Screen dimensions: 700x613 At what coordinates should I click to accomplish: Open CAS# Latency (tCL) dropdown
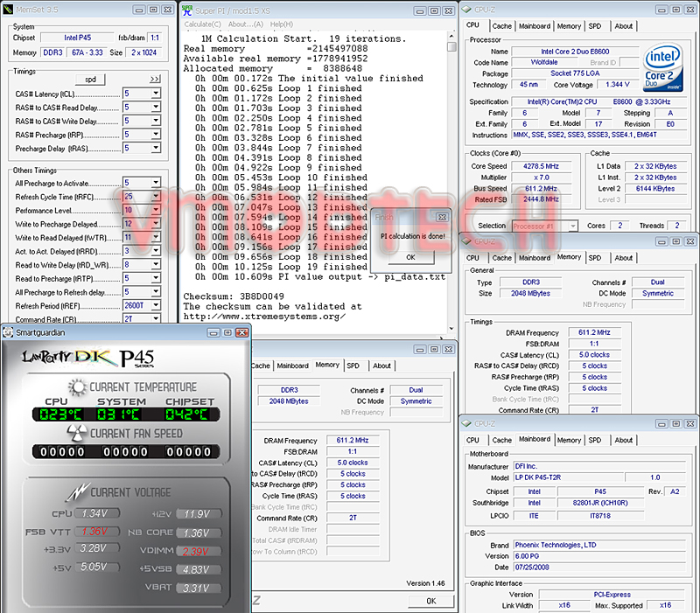coord(156,94)
